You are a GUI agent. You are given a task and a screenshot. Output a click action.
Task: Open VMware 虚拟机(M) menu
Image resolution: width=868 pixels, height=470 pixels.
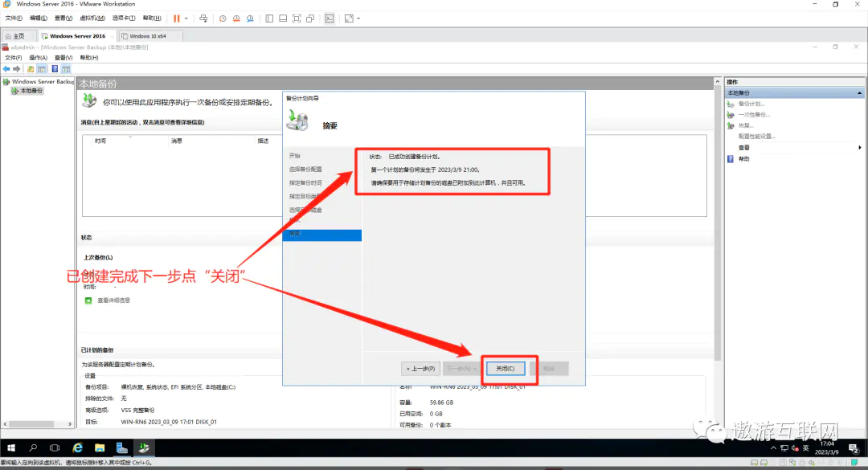pyautogui.click(x=92, y=18)
